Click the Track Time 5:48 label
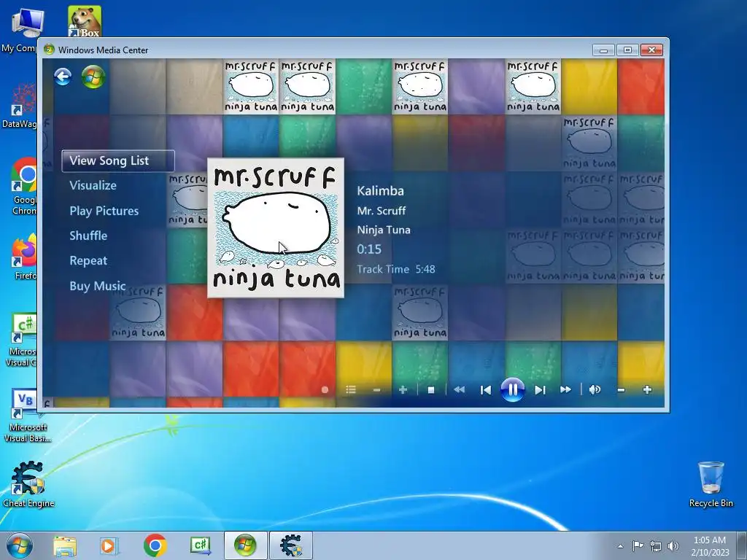 (396, 269)
